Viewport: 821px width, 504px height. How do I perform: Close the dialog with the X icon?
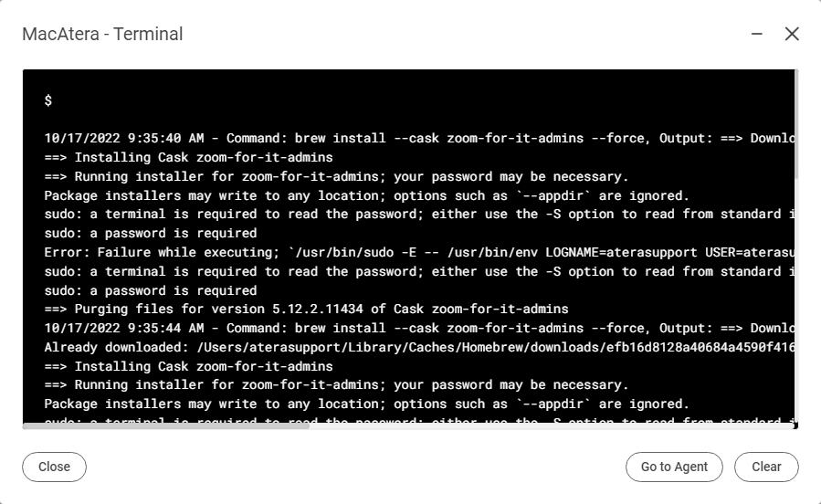tap(792, 34)
